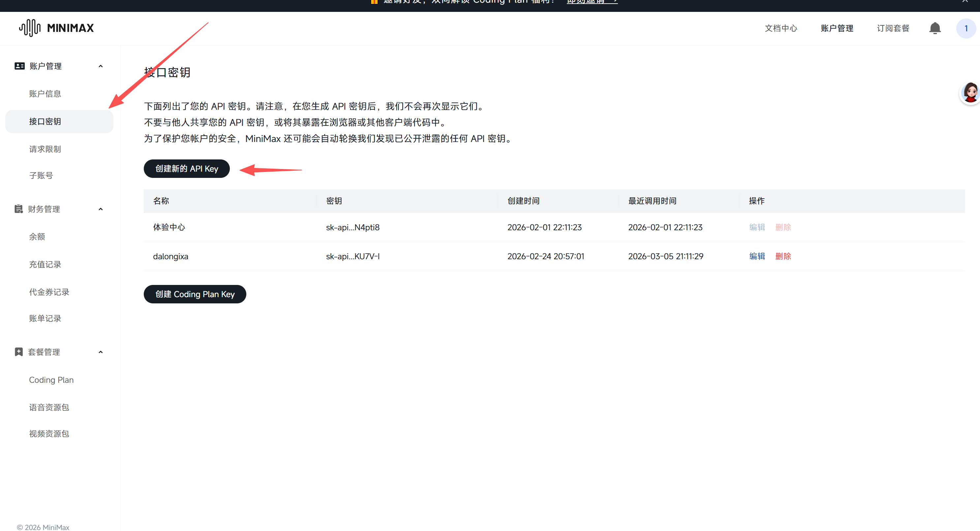Open Coding Plan in sidebar
This screenshot has width=980, height=531.
tap(51, 380)
